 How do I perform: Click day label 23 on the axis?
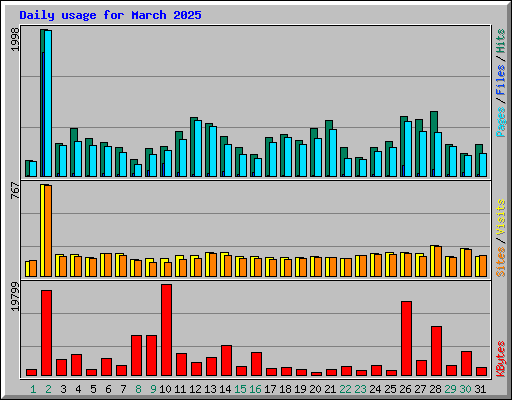pos(360,389)
